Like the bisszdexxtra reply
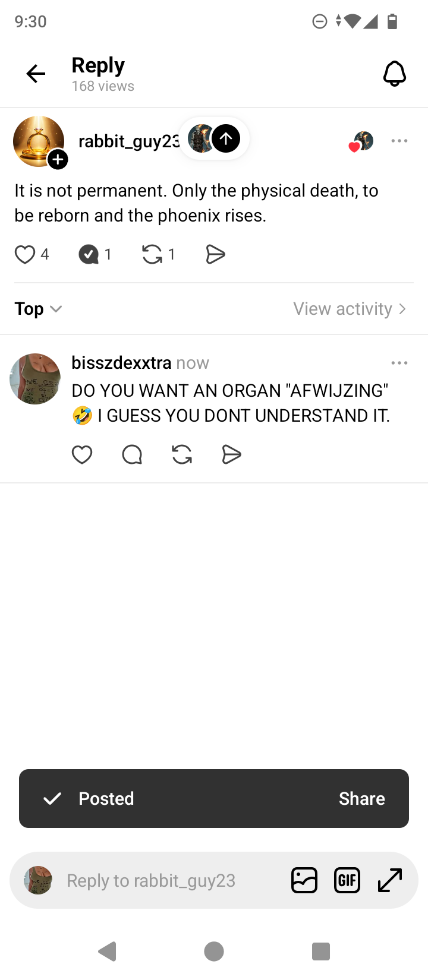This screenshot has height=980, width=428. pyautogui.click(x=82, y=455)
